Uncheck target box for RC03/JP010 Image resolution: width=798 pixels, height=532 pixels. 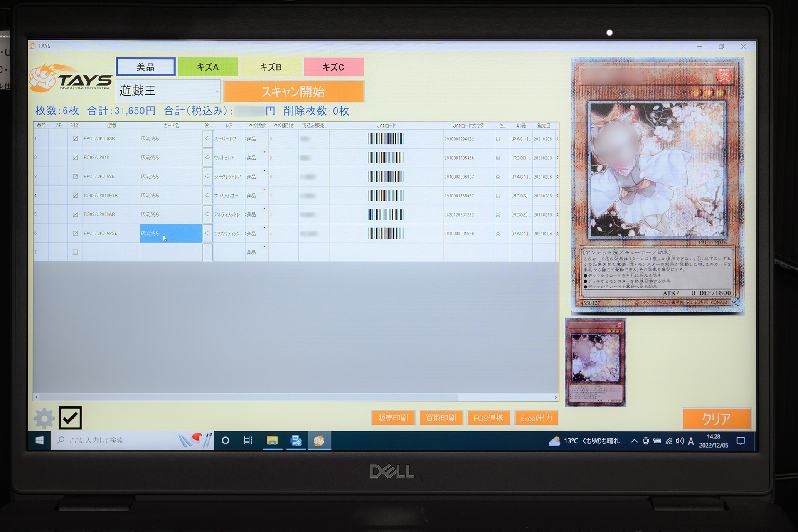75,158
